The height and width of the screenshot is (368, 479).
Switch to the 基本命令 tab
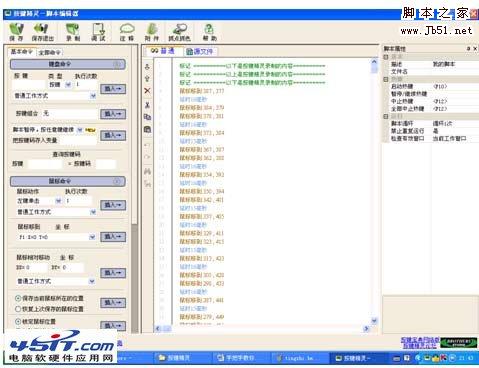pyautogui.click(x=22, y=52)
